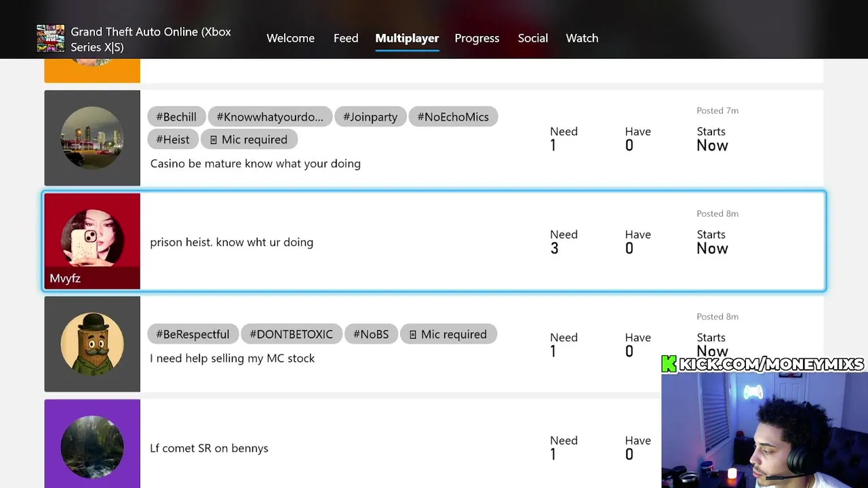868x488 pixels.
Task: Click Starts Now on prison heist post
Action: tap(712, 242)
